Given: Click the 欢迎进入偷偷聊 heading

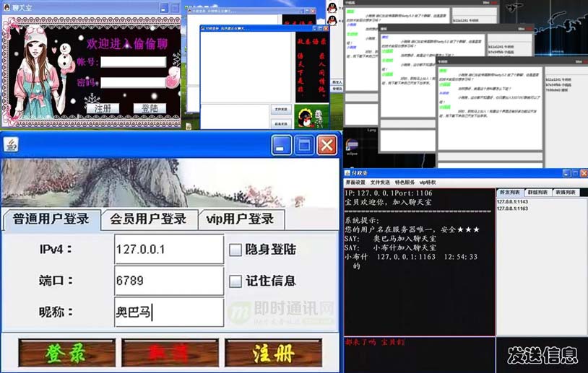Looking at the screenshot, I should click(x=126, y=44).
